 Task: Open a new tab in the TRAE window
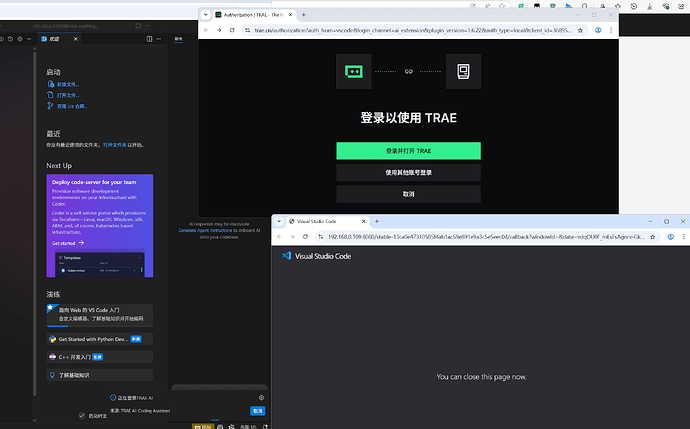(x=303, y=15)
